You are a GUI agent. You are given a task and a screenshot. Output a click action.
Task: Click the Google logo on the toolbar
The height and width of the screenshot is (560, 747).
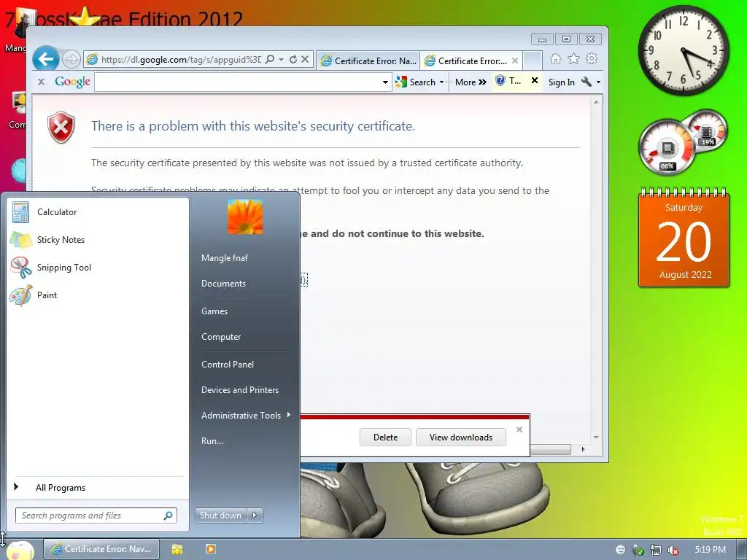pyautogui.click(x=72, y=82)
